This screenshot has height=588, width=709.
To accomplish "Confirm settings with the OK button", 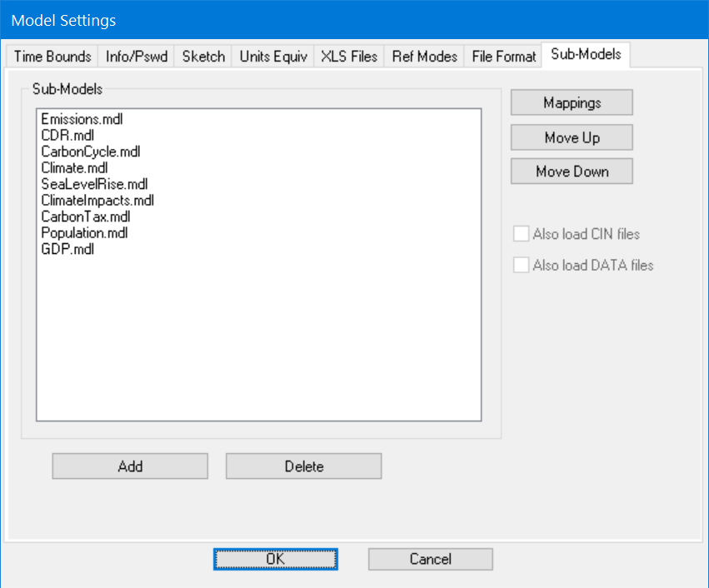I will tap(275, 559).
